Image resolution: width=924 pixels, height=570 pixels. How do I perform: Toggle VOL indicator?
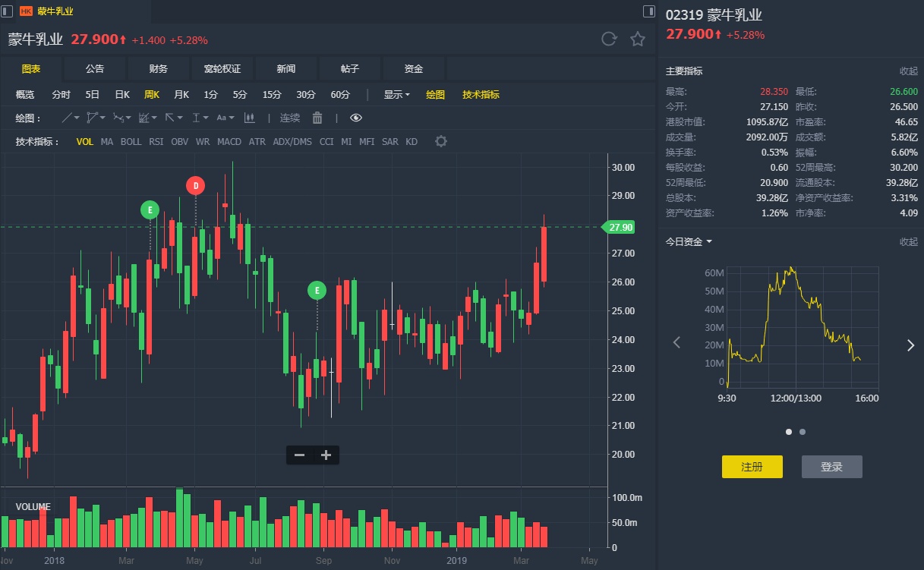[85, 142]
